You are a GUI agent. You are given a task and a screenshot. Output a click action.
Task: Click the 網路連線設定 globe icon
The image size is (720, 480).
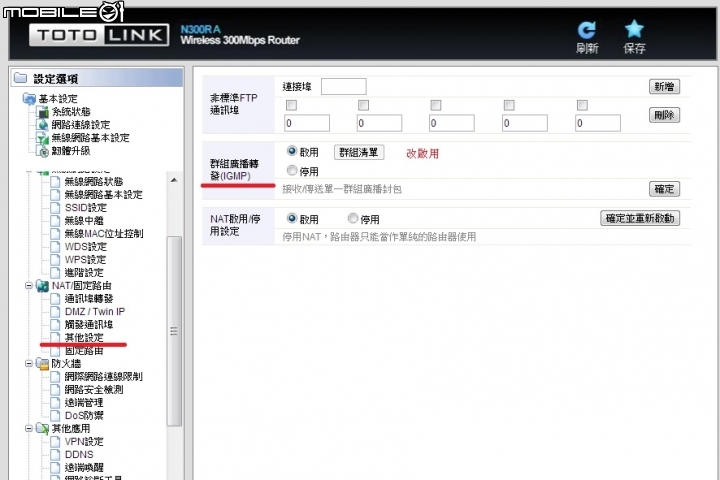point(43,124)
